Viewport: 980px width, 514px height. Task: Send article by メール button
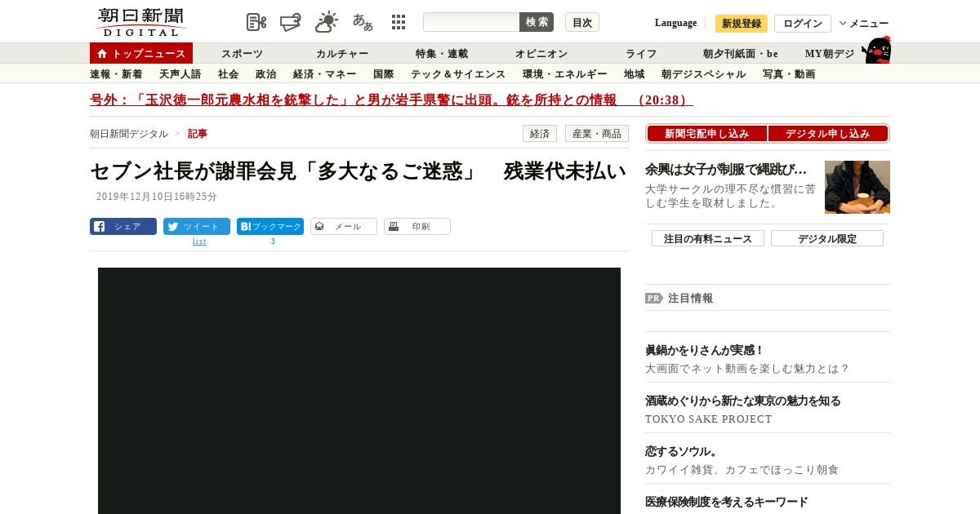tap(344, 227)
